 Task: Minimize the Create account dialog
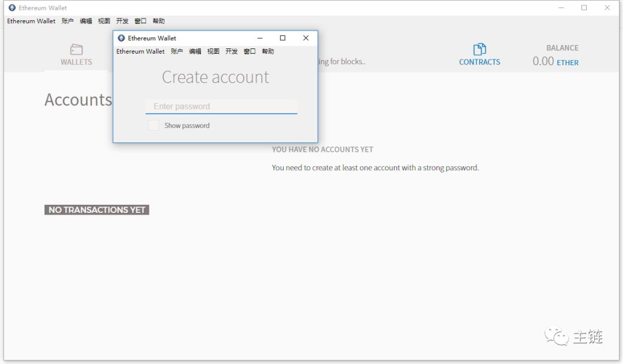[x=260, y=38]
